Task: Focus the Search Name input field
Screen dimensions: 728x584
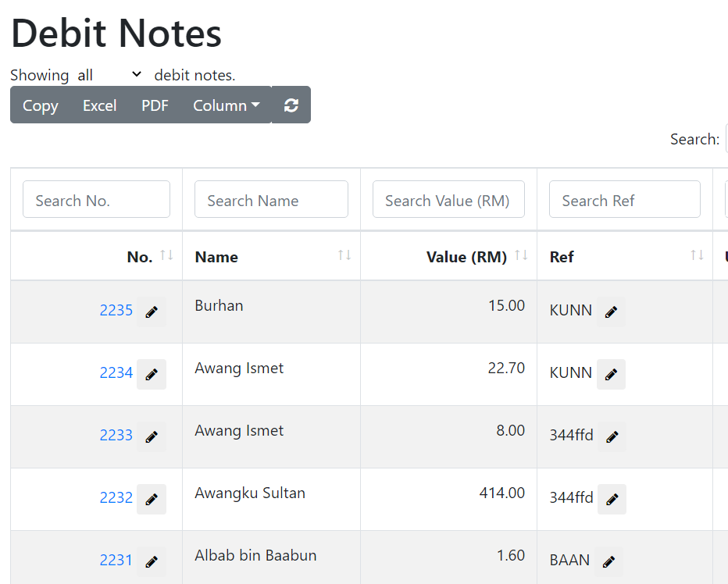Action: coord(271,199)
